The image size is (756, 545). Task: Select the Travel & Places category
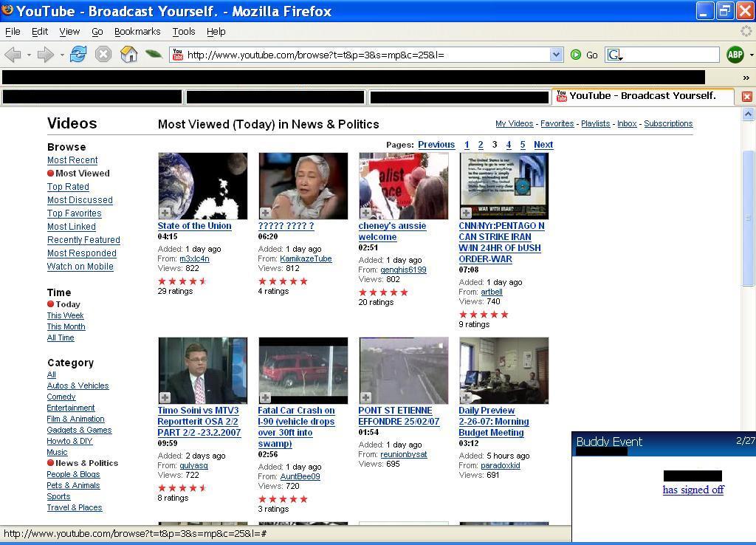75,507
